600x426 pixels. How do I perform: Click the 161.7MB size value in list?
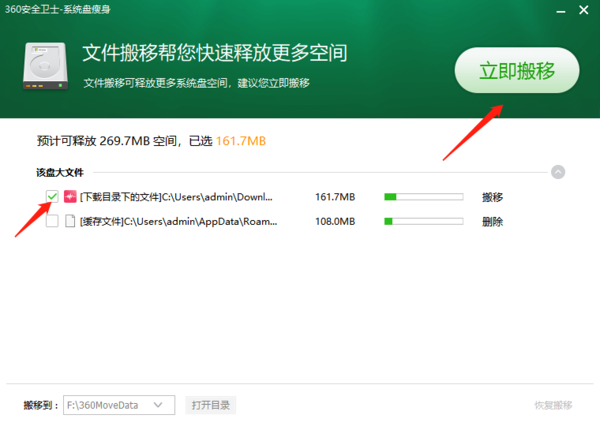(x=335, y=197)
